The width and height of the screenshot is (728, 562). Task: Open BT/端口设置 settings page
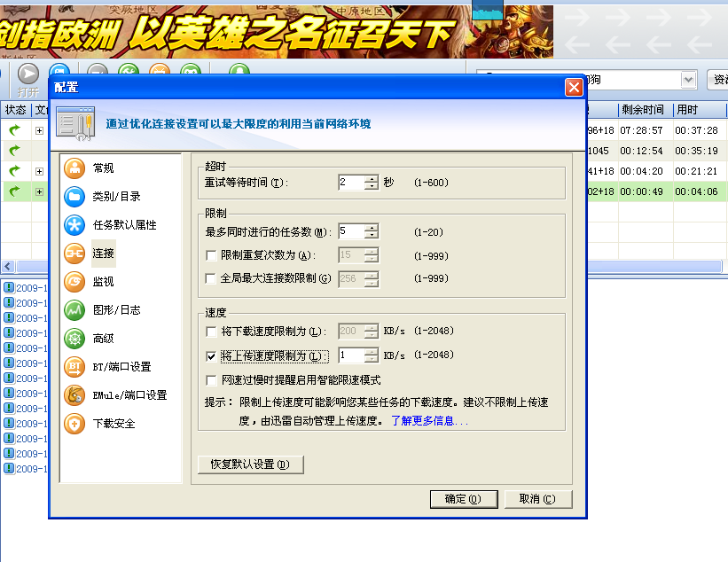click(121, 367)
